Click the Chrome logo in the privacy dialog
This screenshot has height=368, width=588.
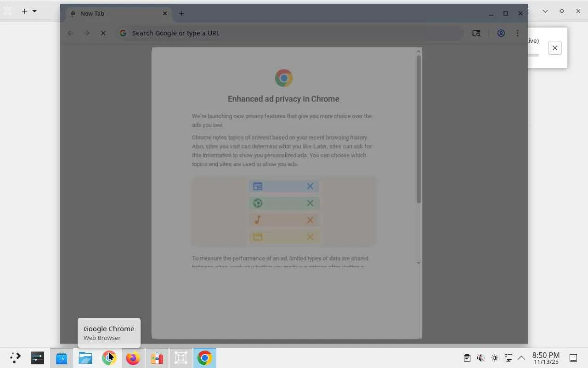pos(284,78)
